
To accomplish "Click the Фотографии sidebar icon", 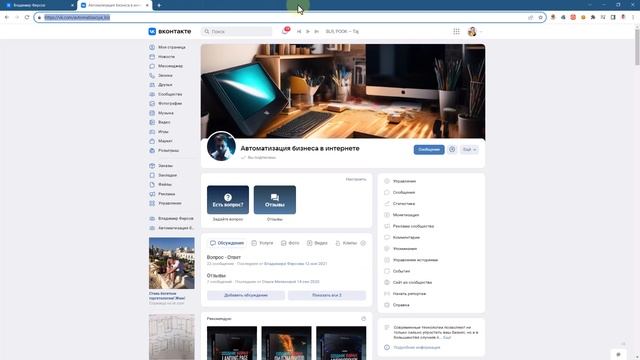I will tap(152, 104).
